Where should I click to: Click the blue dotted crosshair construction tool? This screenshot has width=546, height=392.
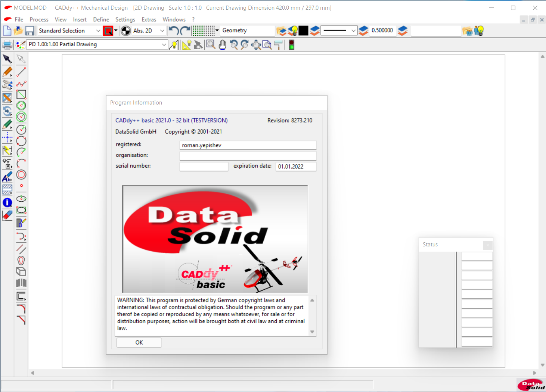tap(7, 137)
